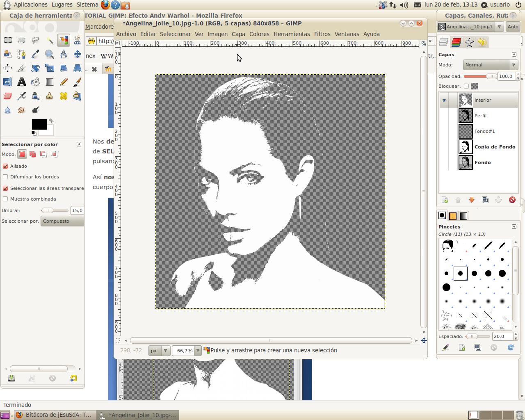Select the Circle (11) brush thumbnail

[460, 273]
